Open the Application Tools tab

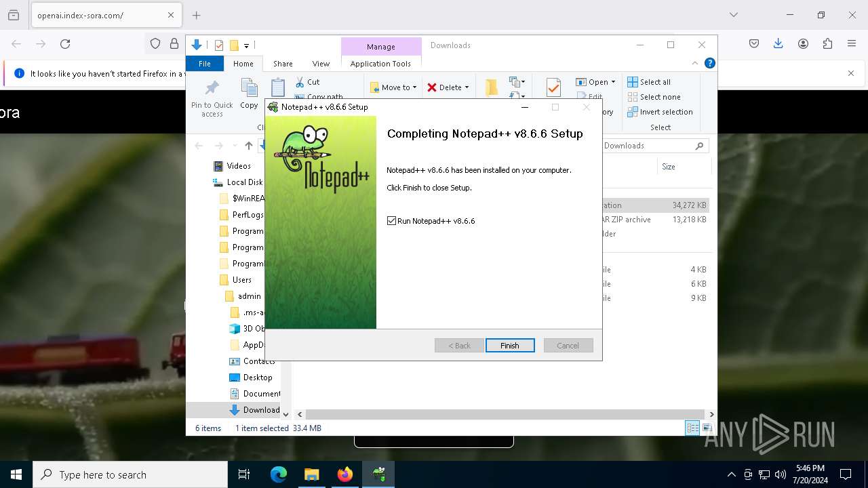click(380, 64)
